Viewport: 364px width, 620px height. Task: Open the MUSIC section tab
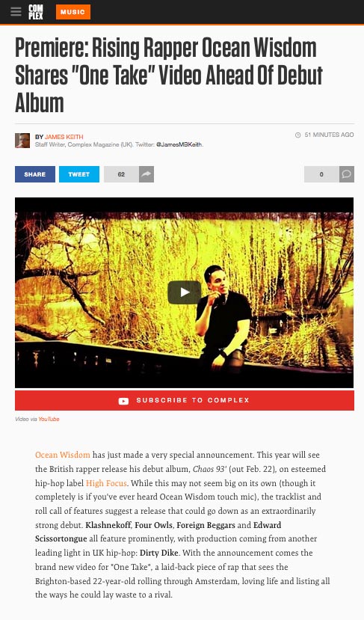point(73,12)
